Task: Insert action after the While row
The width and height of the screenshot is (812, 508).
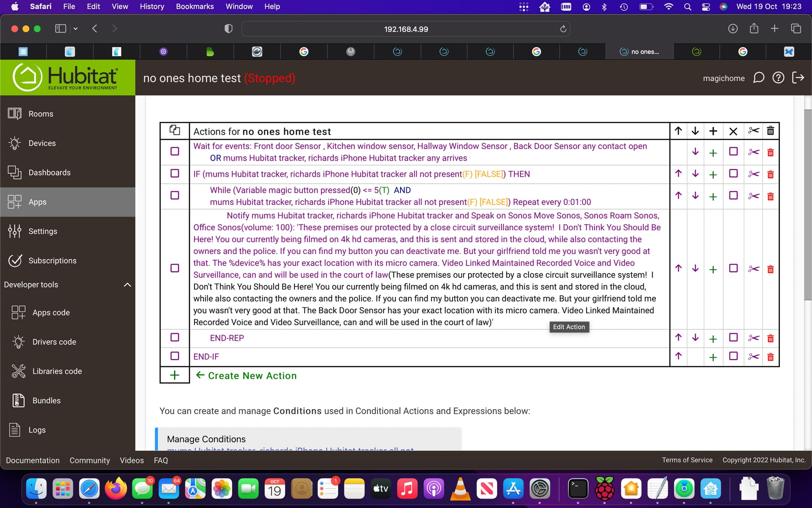Action: [713, 196]
